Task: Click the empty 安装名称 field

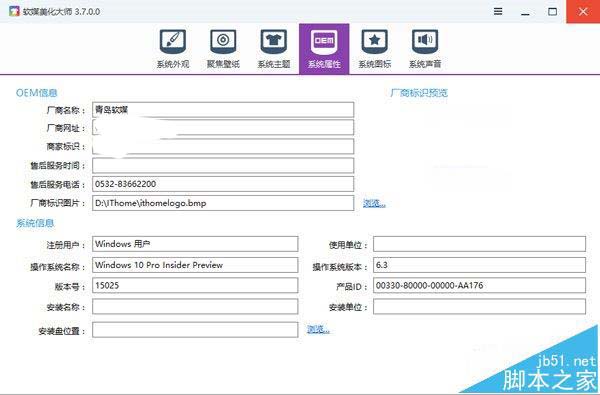Action: point(195,307)
